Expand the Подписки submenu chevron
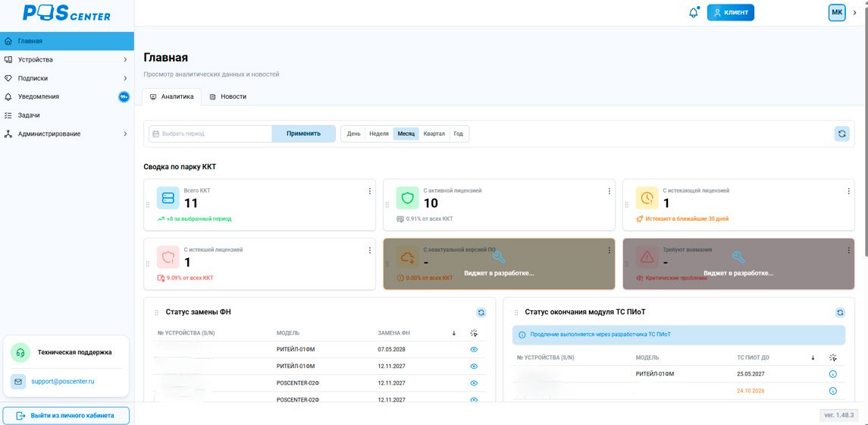Viewport: 868px width, 425px height. click(125, 78)
